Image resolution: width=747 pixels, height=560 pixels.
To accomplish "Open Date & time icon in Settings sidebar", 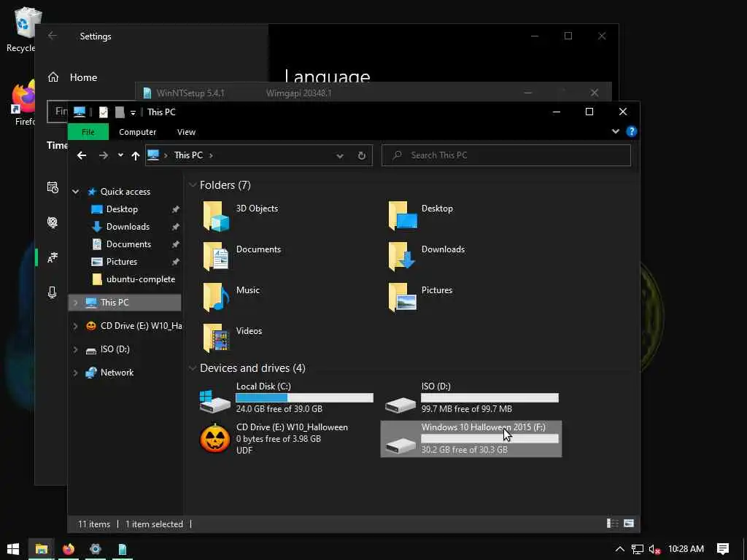I will click(x=53, y=187).
